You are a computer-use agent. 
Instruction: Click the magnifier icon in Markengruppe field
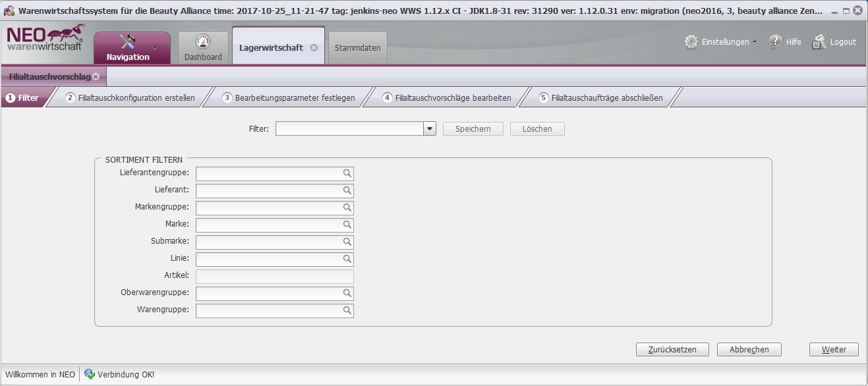pyautogui.click(x=347, y=207)
